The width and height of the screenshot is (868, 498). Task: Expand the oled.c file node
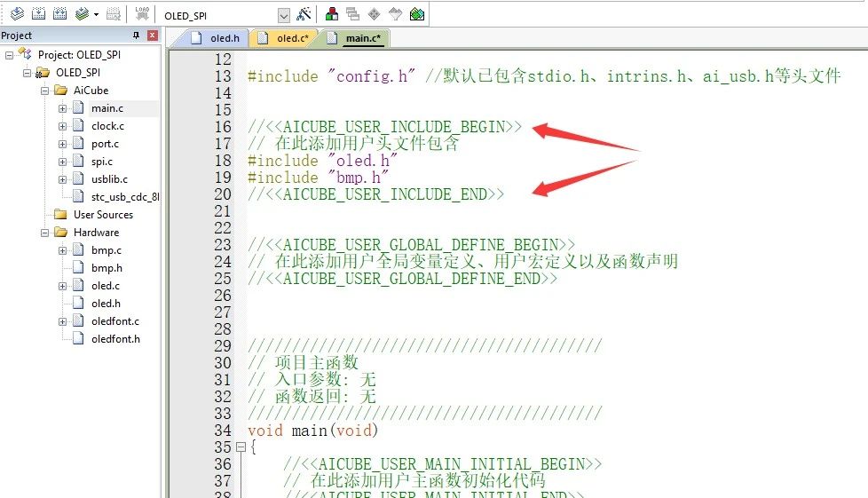point(62,286)
